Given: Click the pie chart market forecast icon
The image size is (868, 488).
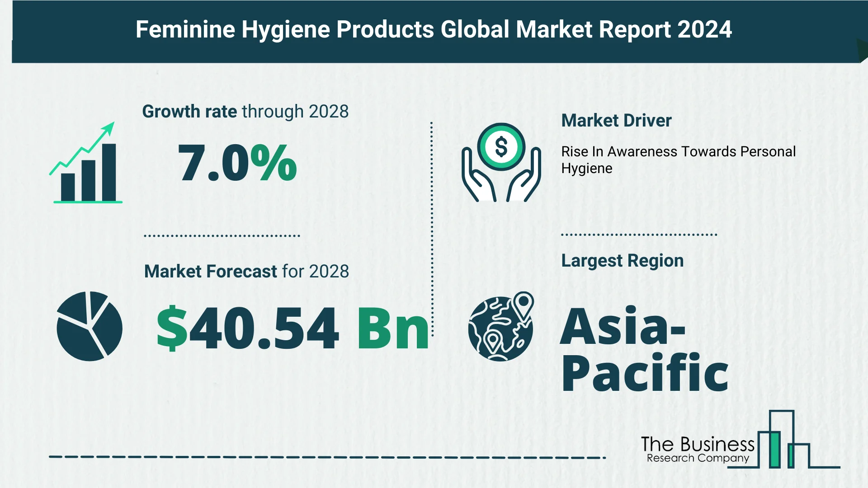Looking at the screenshot, I should tap(90, 326).
